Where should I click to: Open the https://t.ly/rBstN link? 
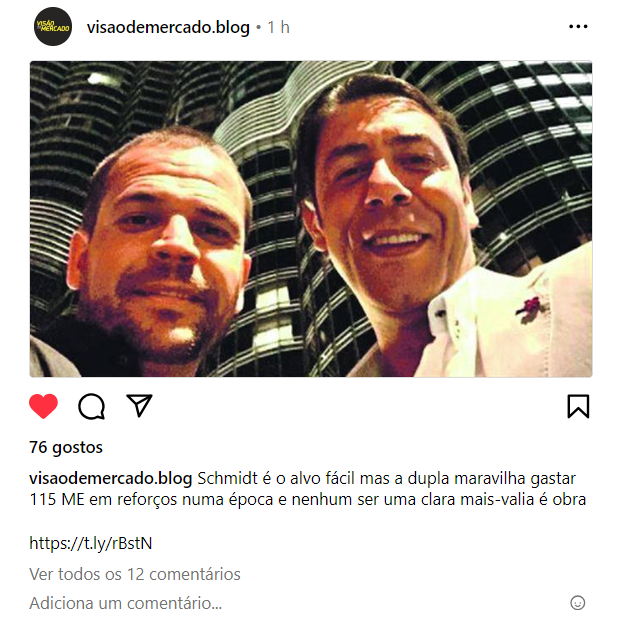point(91,543)
